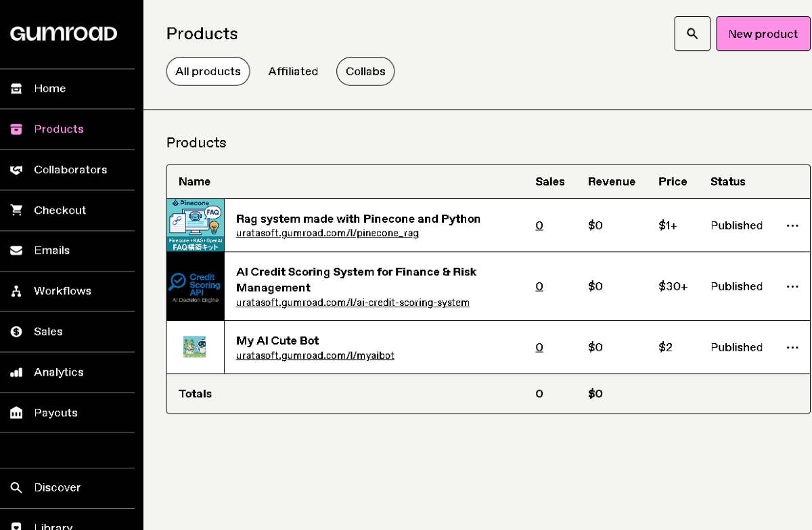Screen dimensions: 812x530
Task: Open actions menu for AI Credit Scoring product
Action: (792, 286)
